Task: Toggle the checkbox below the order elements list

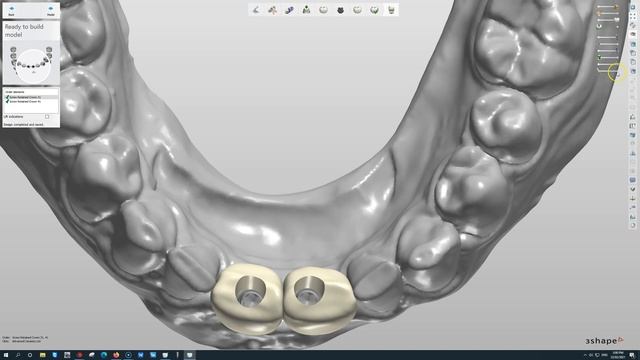Action: coord(47,117)
